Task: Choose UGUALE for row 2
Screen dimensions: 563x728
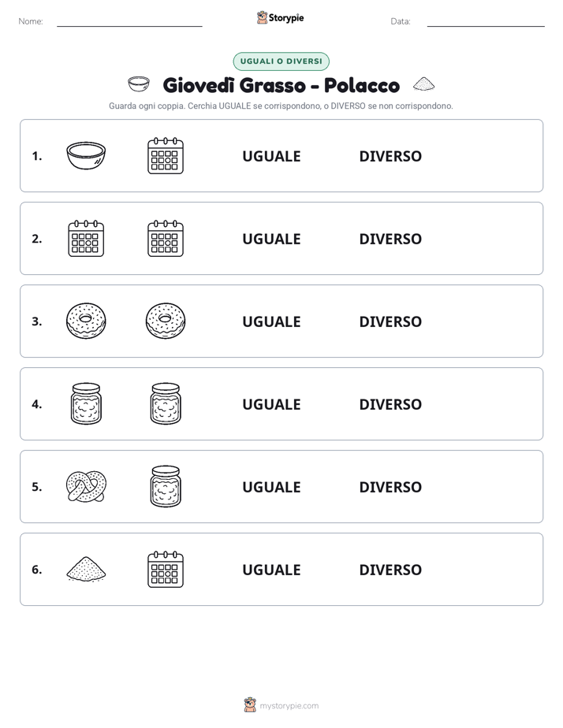Action: pos(271,239)
